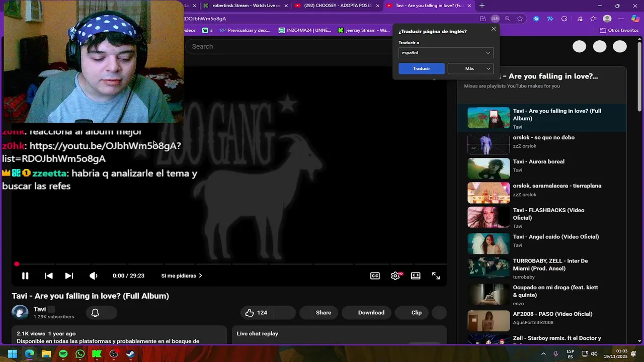This screenshot has width=644, height=362.
Task: Open the 'jeersay Stream' bookmark
Action: coord(364,30)
